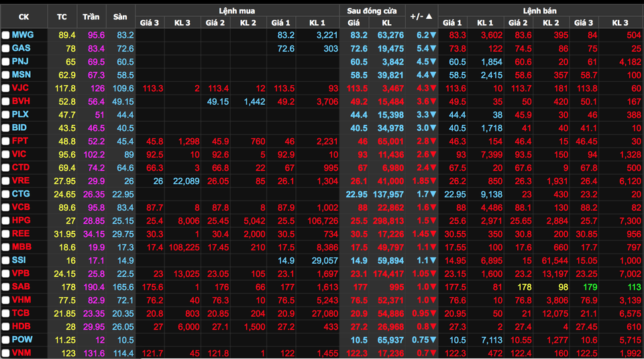Click the down arrow in VRE 1.85 cell
This screenshot has width=644, height=359.
(x=433, y=181)
